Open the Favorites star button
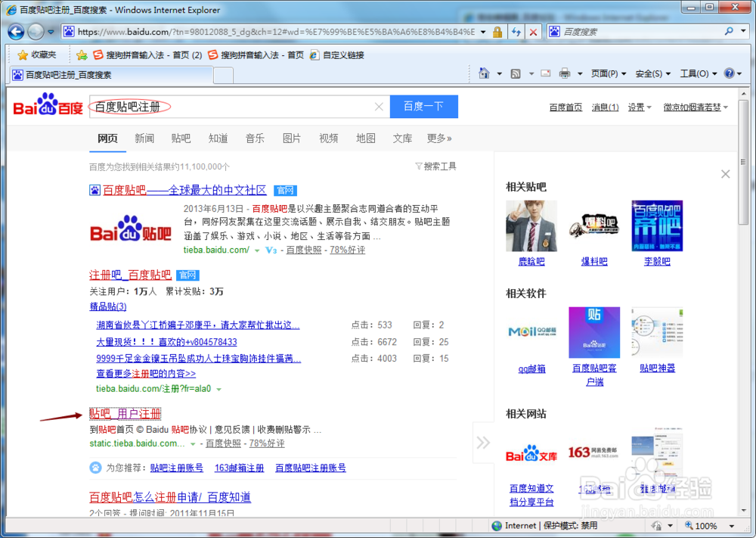 tap(22, 55)
